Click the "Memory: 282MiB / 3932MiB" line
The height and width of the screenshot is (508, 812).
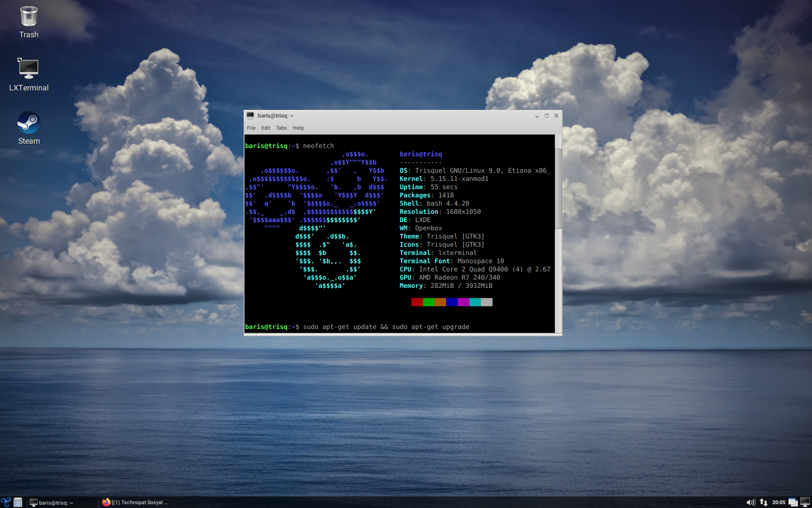446,286
